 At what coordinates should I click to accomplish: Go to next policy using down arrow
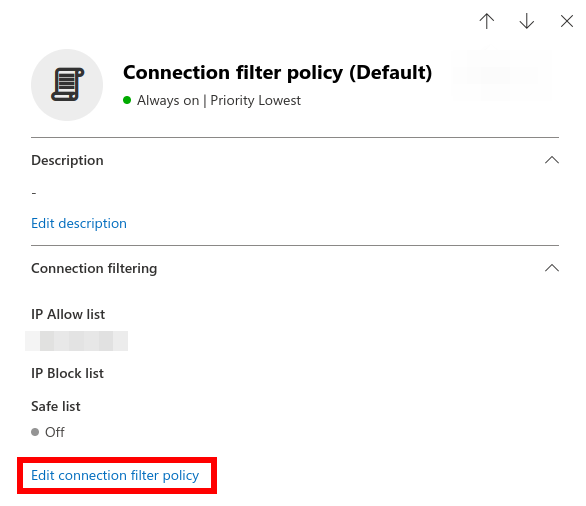(527, 21)
